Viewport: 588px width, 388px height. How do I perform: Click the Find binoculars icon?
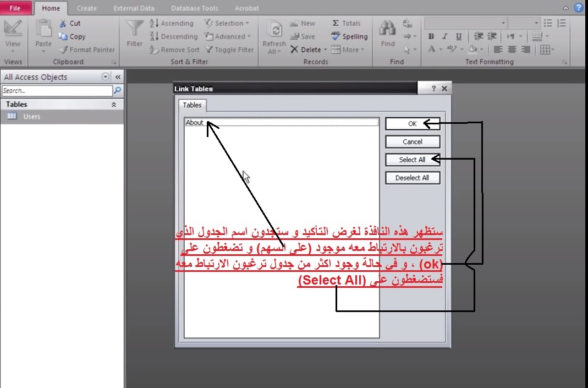387,29
